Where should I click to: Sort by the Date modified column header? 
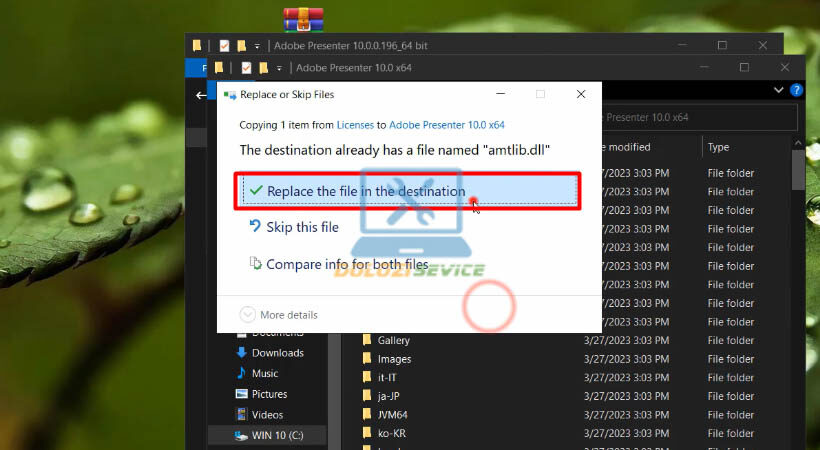coord(626,148)
